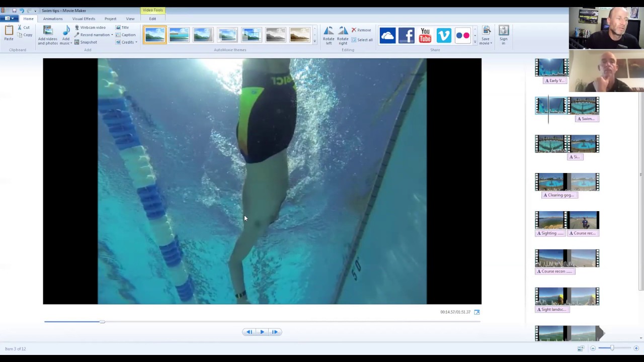Add Credits to the movie
This screenshot has width=644, height=362.
pyautogui.click(x=125, y=42)
